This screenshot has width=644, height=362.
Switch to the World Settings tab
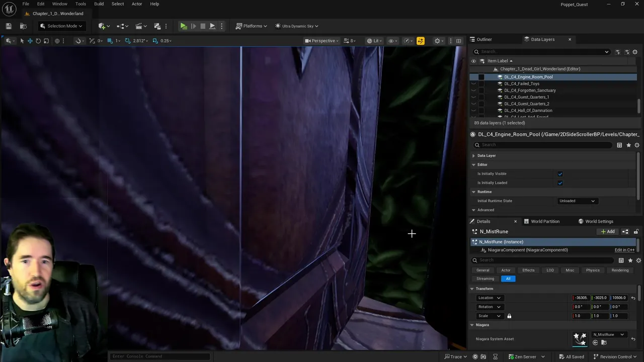pos(599,222)
